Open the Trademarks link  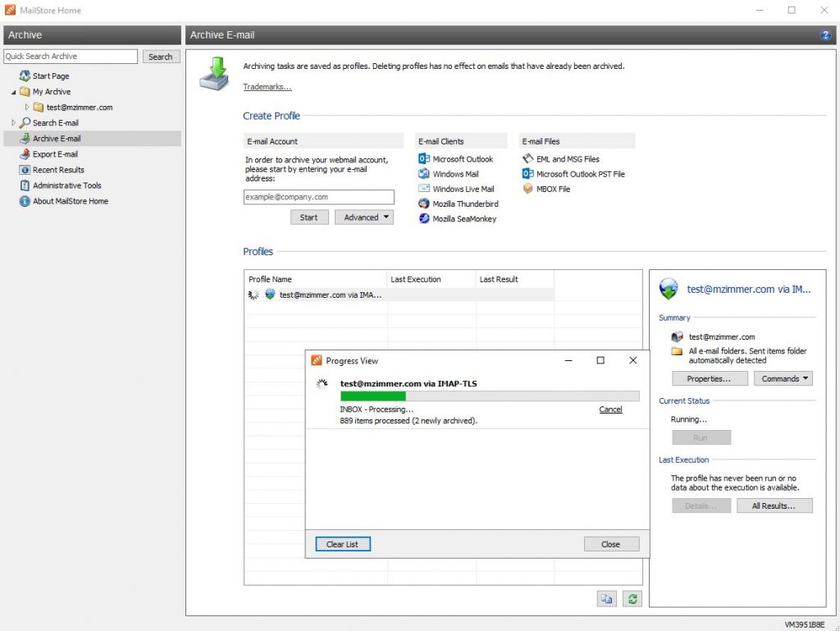[267, 87]
